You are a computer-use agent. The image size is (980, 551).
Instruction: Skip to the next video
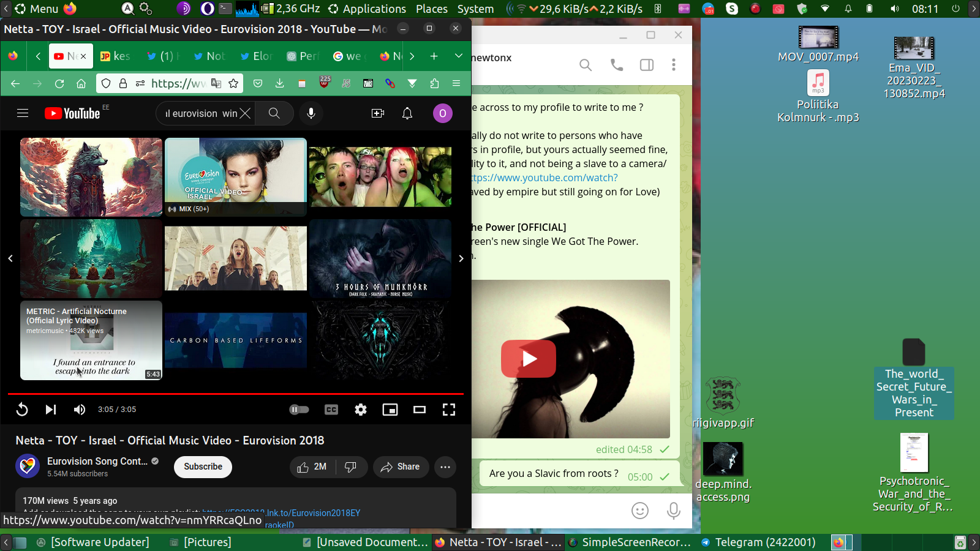(51, 410)
